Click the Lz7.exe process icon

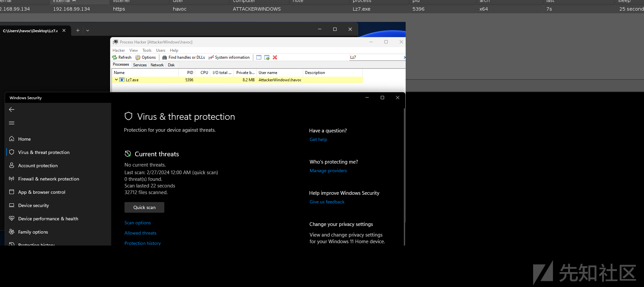(122, 80)
